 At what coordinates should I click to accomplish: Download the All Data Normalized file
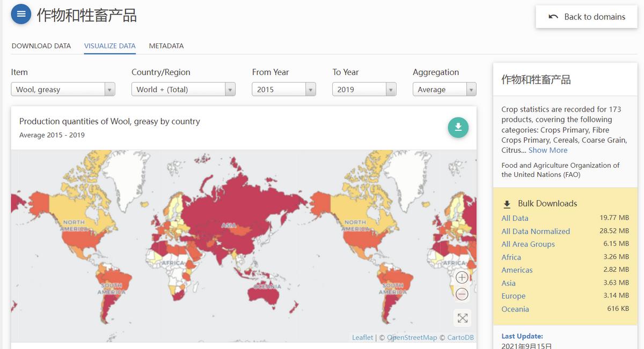[x=536, y=231]
